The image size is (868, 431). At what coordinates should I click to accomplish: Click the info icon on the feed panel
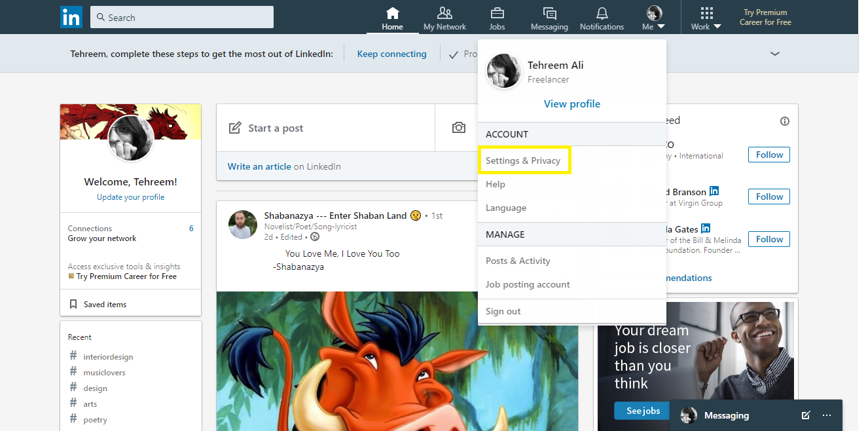point(785,121)
